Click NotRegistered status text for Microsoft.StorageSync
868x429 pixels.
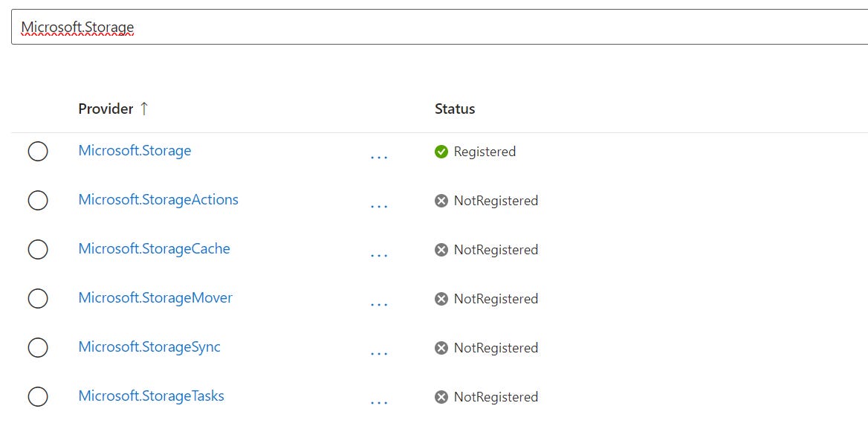click(496, 348)
